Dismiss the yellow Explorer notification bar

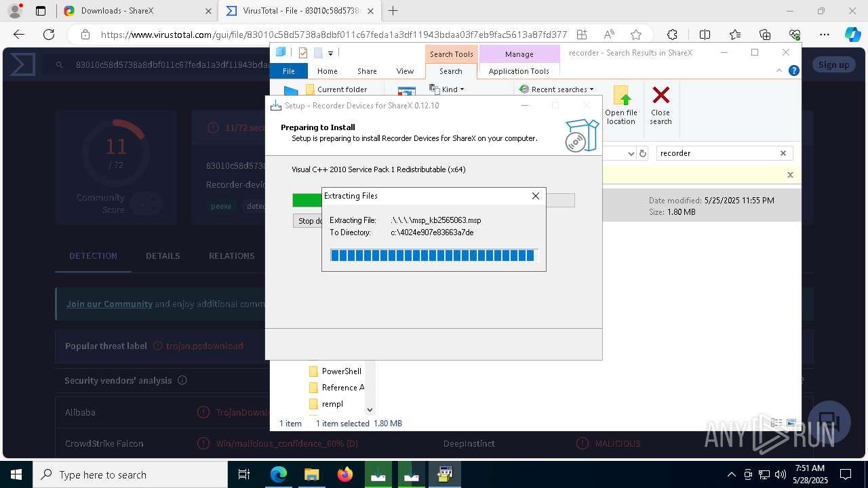point(790,175)
